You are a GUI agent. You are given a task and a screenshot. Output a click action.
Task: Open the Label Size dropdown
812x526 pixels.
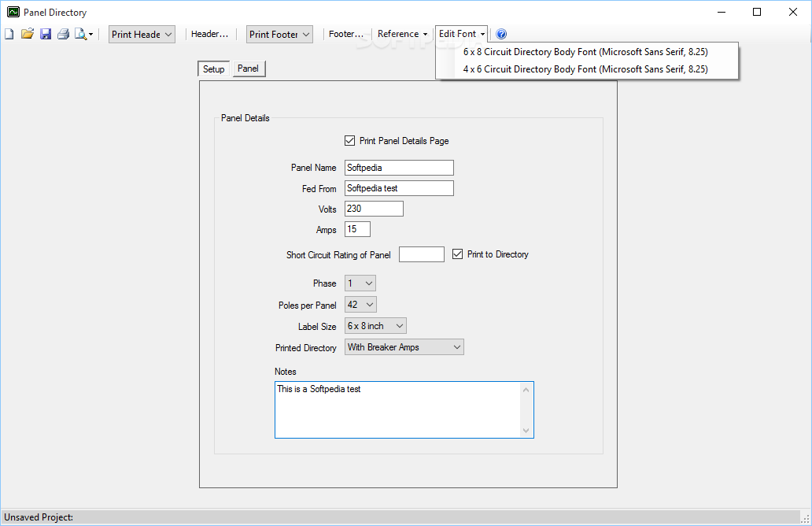(x=375, y=326)
